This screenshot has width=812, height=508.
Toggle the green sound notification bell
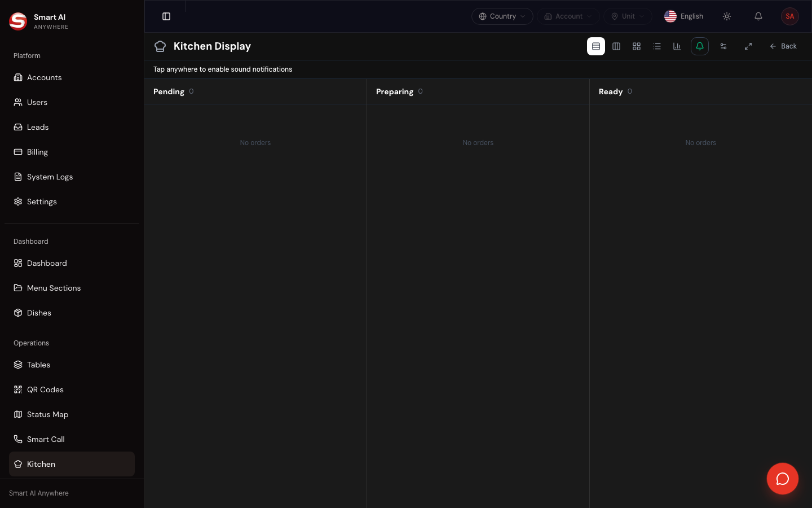coord(700,46)
